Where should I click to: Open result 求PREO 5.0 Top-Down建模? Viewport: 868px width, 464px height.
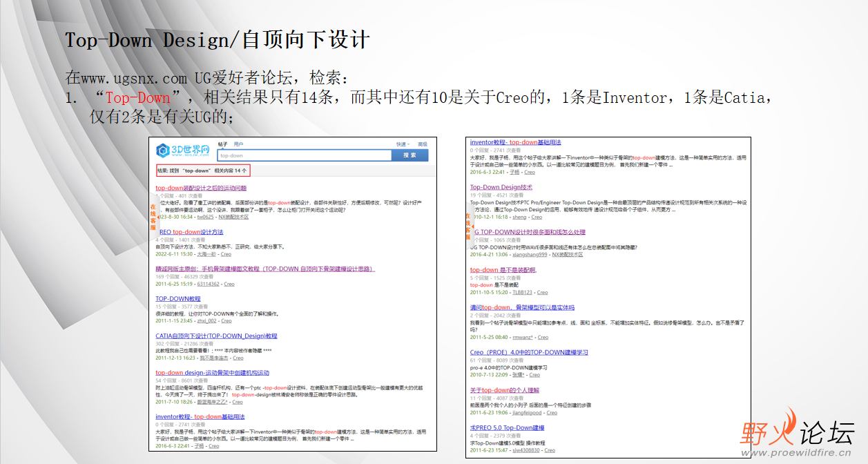pos(507,427)
